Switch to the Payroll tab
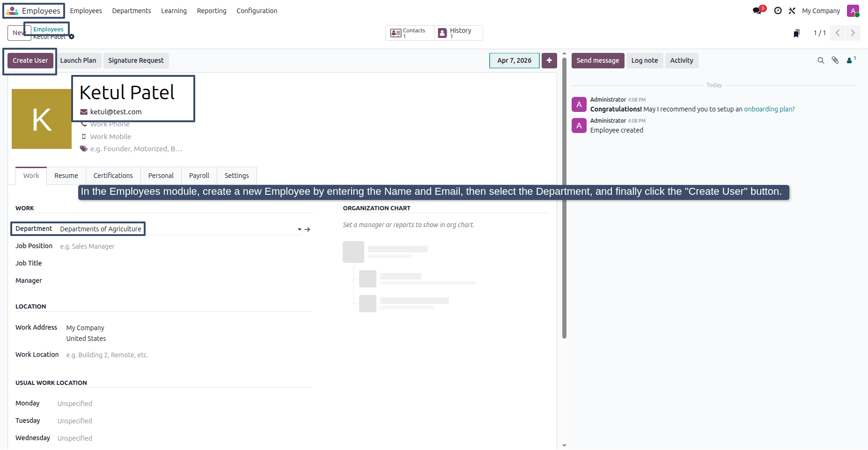868x450 pixels. (x=199, y=176)
